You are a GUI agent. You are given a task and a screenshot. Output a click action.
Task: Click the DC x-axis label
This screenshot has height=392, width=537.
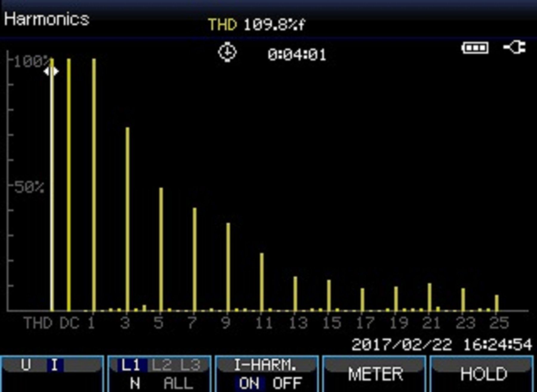tap(70, 323)
